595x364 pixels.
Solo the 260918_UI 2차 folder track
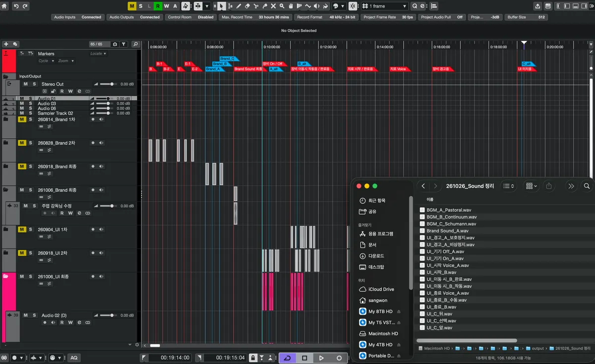click(30, 253)
